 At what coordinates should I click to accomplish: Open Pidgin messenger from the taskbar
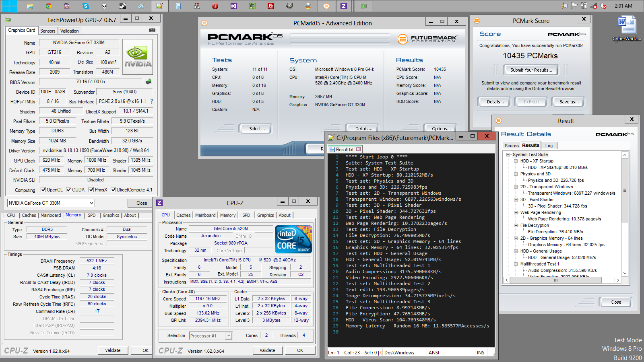(x=67, y=6)
